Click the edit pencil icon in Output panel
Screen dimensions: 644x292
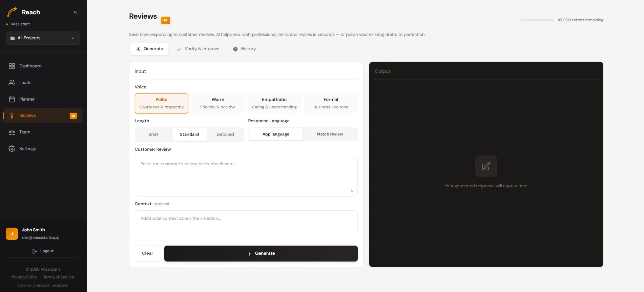click(x=486, y=166)
